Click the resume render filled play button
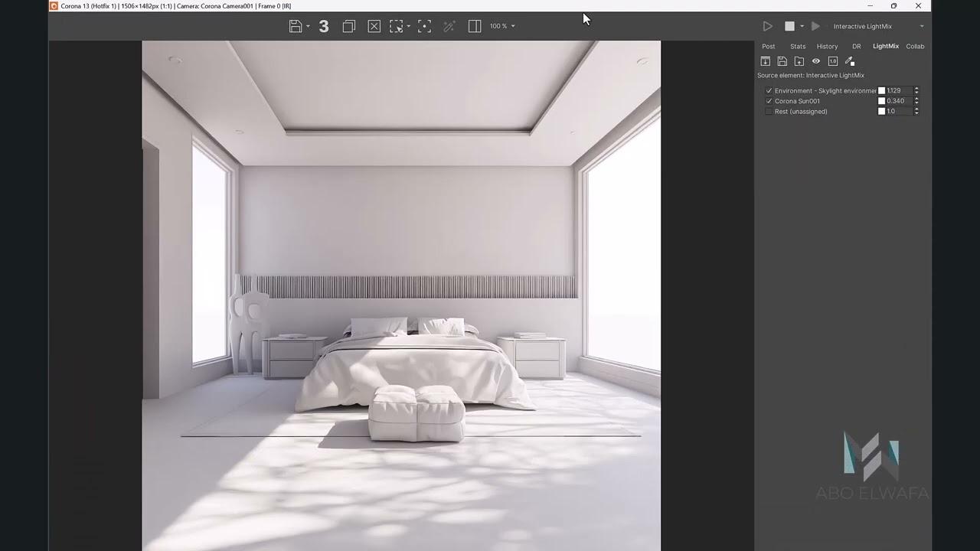 pyautogui.click(x=815, y=26)
